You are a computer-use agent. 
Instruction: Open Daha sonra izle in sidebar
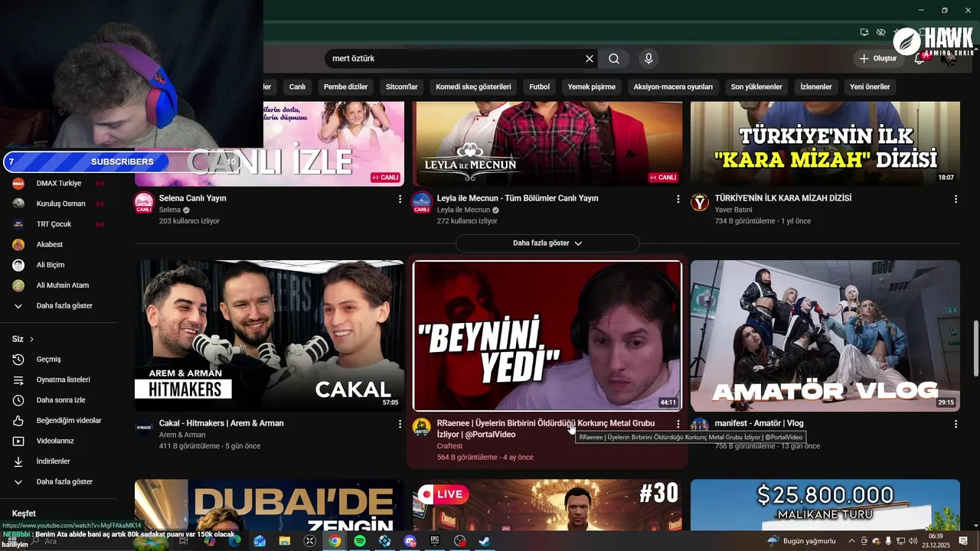pyautogui.click(x=61, y=400)
